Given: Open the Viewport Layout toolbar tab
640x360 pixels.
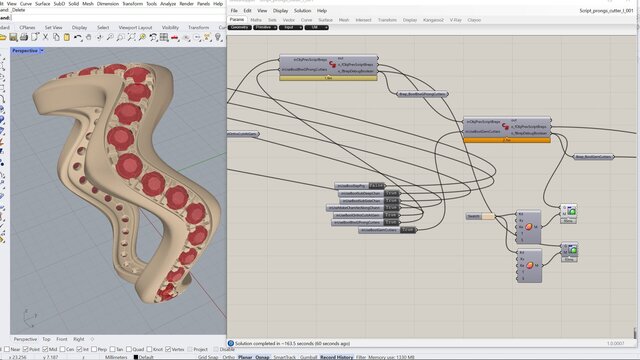Looking at the screenshot, I should [x=135, y=27].
